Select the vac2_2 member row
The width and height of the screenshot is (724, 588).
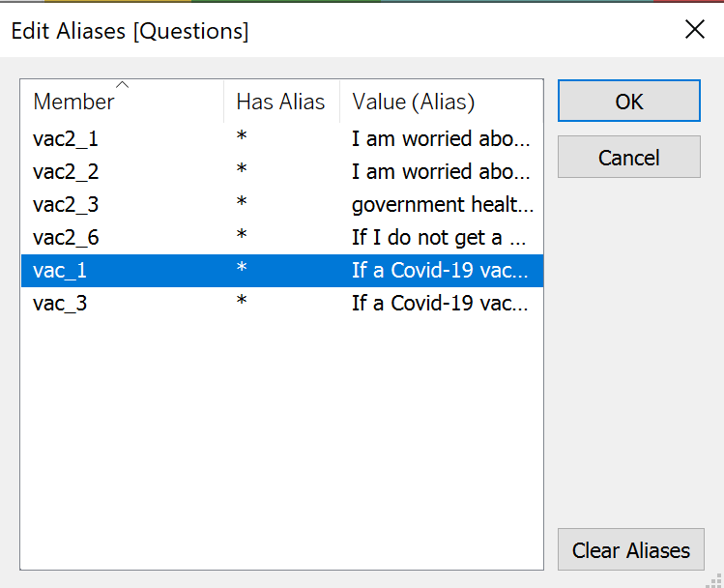(x=66, y=172)
